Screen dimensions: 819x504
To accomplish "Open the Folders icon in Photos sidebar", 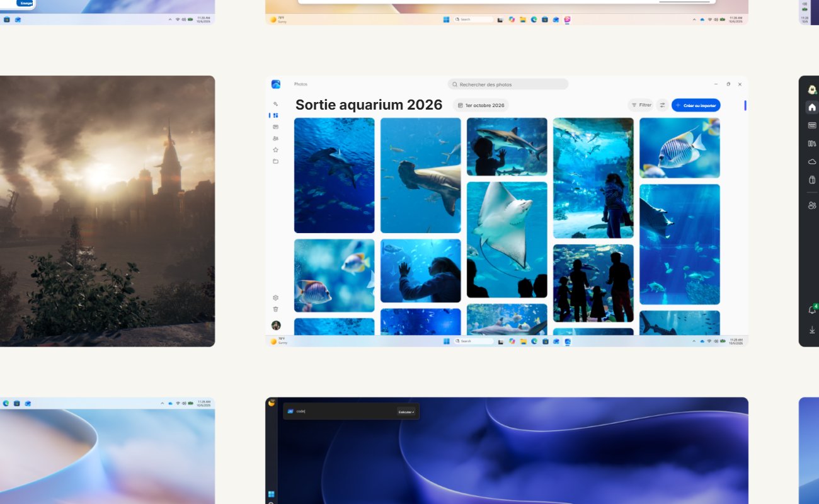I will (275, 161).
